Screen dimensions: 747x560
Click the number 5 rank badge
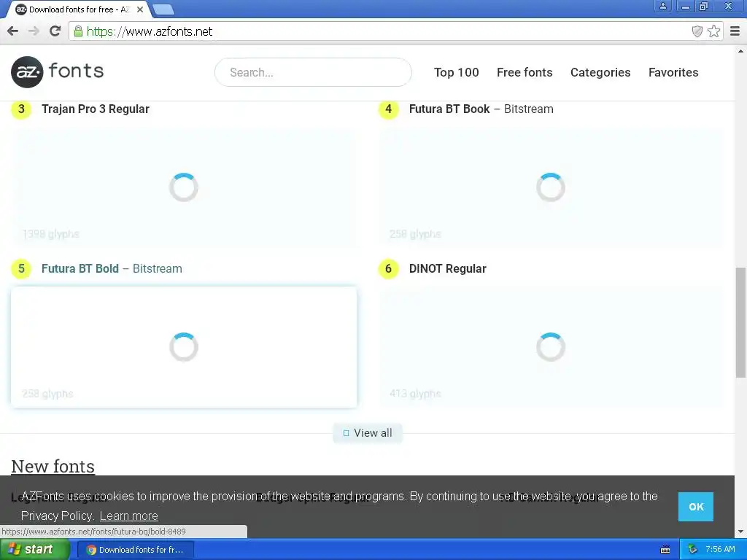tap(21, 268)
